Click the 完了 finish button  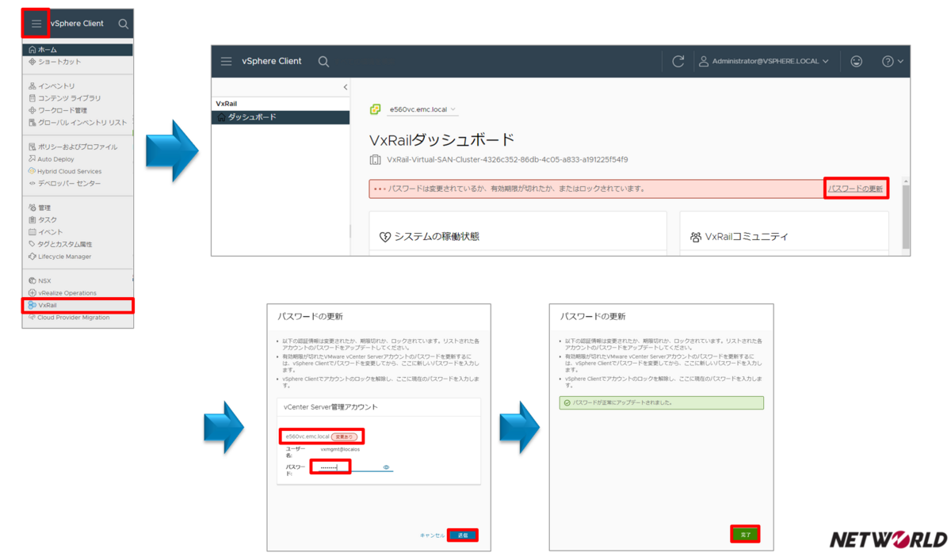[745, 535]
